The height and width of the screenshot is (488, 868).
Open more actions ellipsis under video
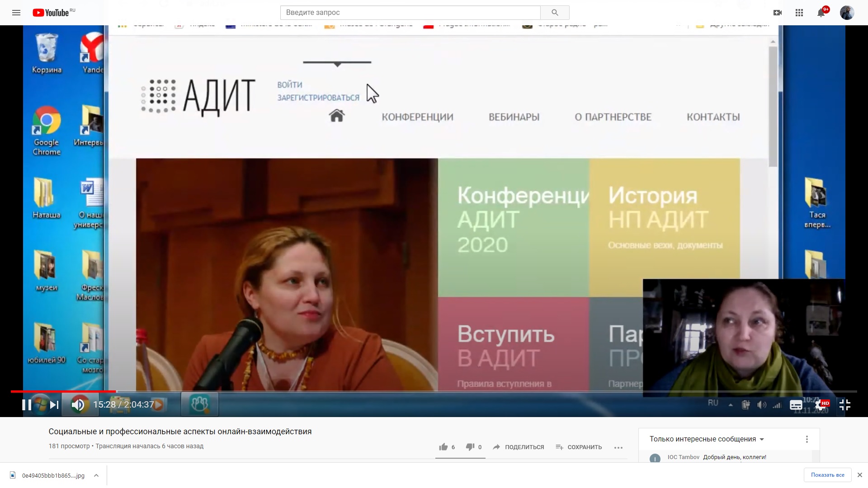point(618,447)
